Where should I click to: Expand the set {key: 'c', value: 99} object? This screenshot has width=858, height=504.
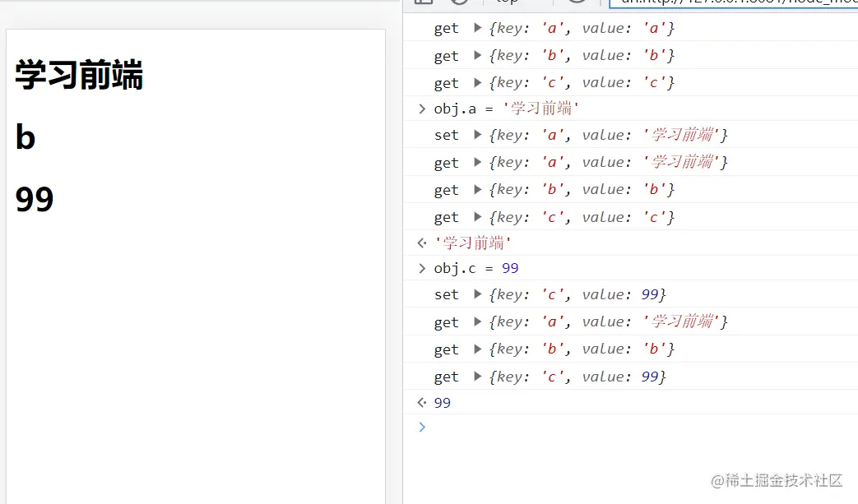(x=475, y=294)
